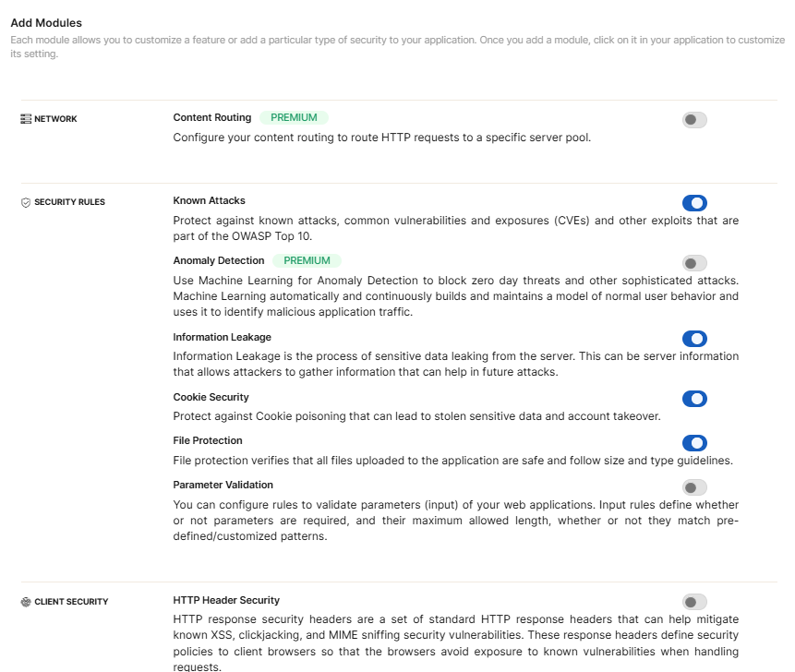795x672 pixels.
Task: Switch off Information Leakage module
Action: click(694, 339)
